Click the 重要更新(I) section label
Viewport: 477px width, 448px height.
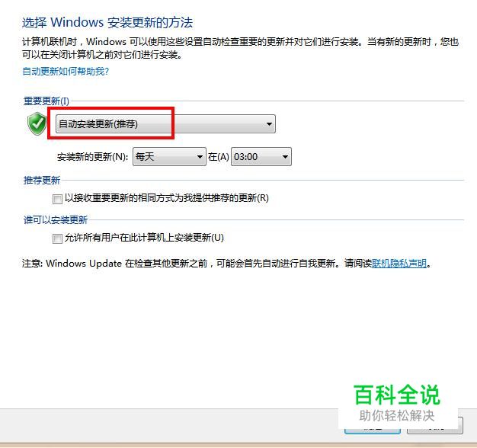[x=46, y=101]
